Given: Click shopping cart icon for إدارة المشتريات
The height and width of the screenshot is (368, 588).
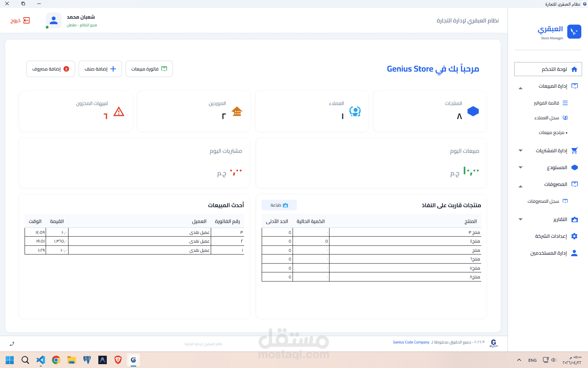Looking at the screenshot, I should coord(575,150).
